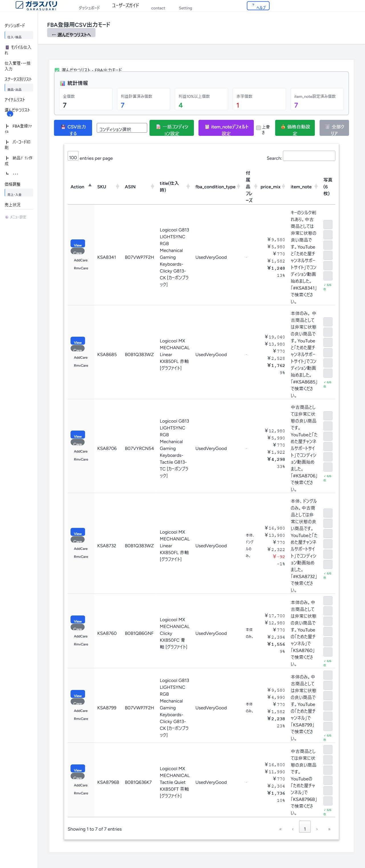Open top photo thumbnail in KSA8706 row
The image size is (365, 868).
328,415
